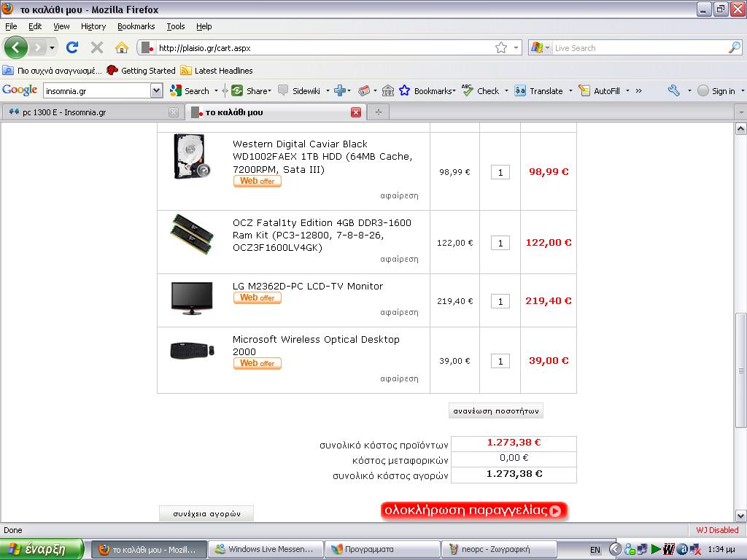Click the Google toolbar logo
Image resolution: width=747 pixels, height=560 pixels.
click(x=20, y=90)
